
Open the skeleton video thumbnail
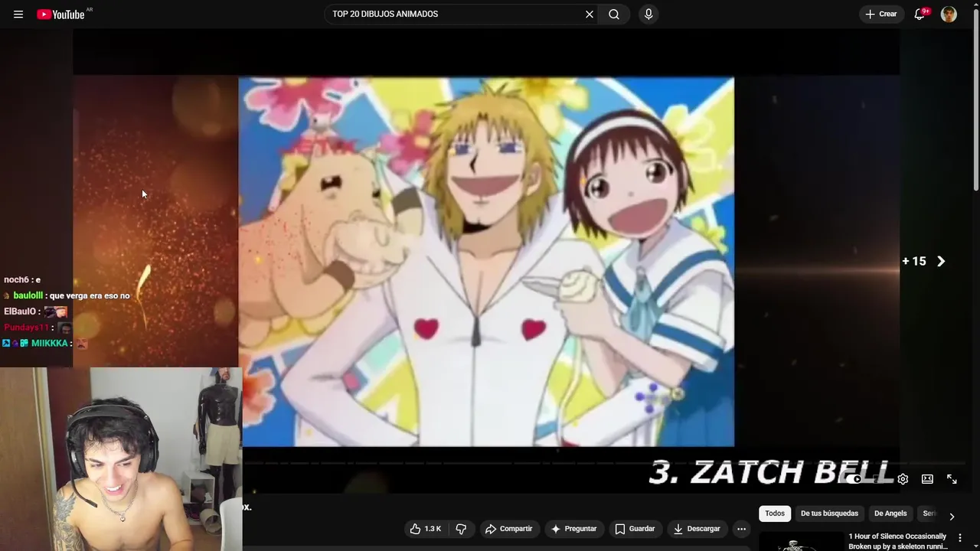tap(801, 541)
